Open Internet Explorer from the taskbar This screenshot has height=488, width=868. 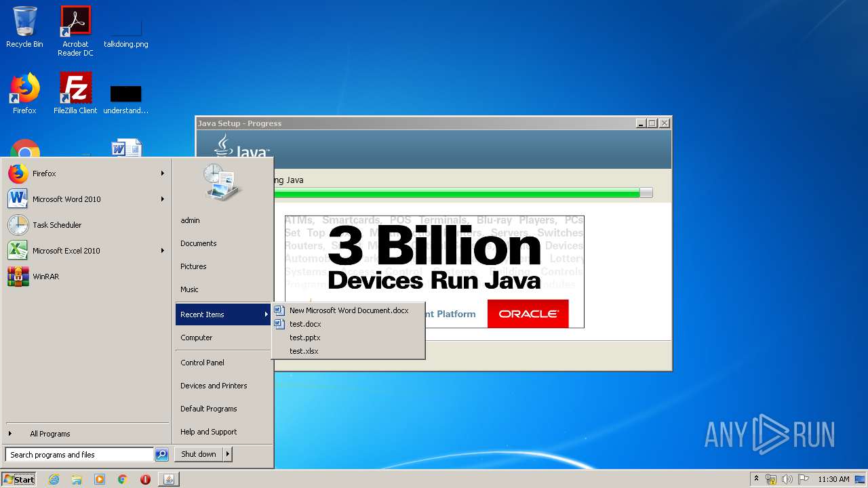(54, 479)
